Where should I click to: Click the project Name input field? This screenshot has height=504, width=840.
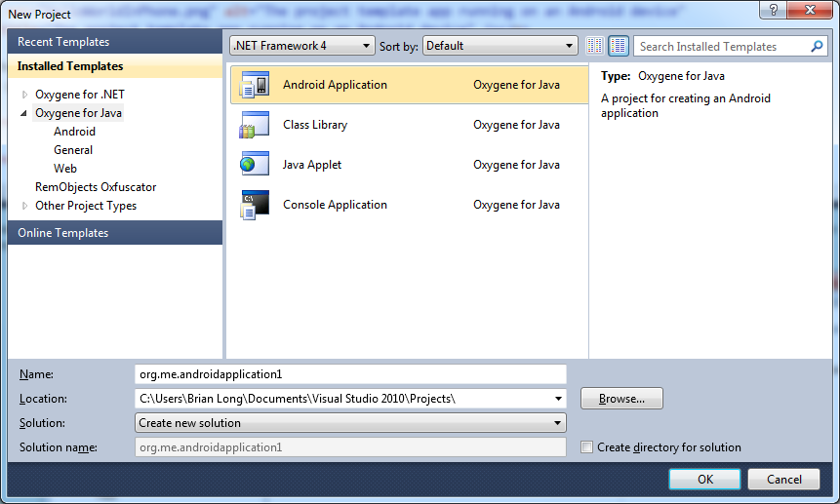coord(350,374)
